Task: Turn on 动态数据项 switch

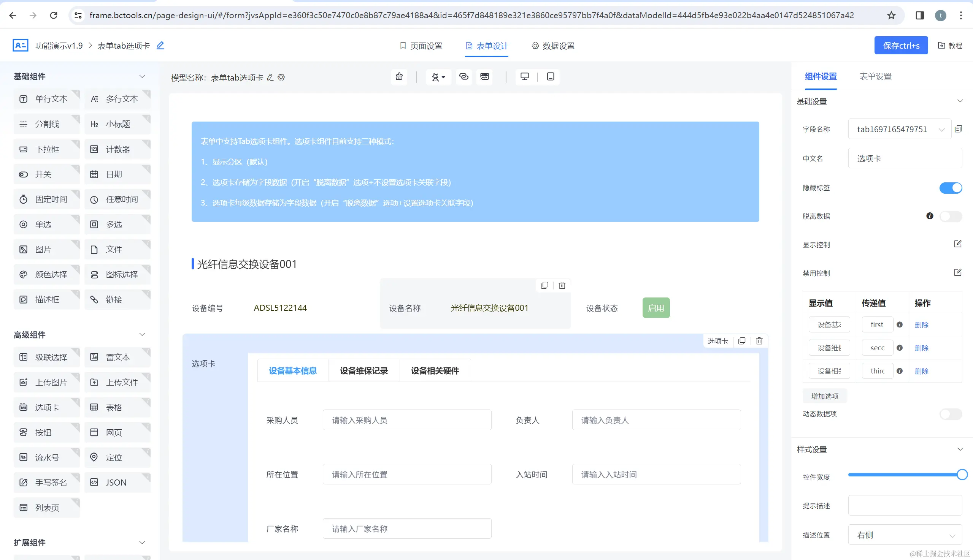Action: click(950, 414)
